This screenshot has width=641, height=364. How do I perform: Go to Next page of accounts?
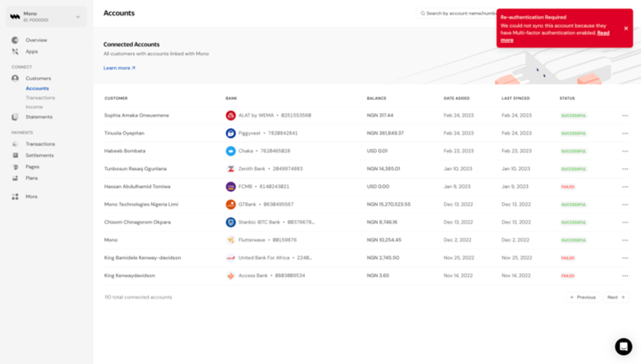point(616,297)
